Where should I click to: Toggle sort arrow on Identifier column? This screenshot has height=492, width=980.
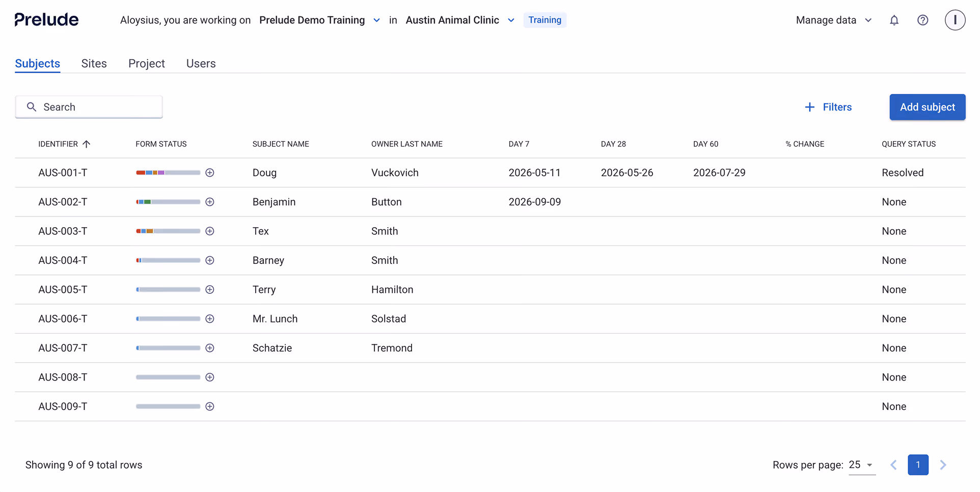[87, 144]
